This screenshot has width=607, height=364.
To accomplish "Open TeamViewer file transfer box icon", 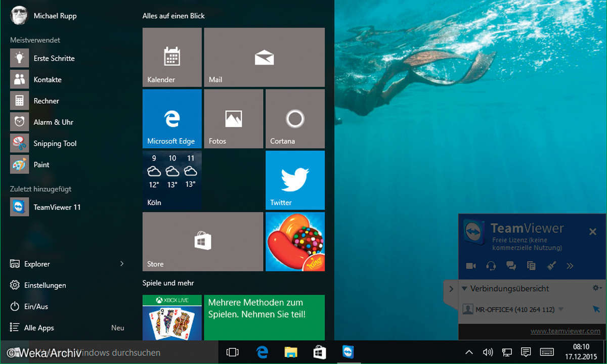I will pyautogui.click(x=531, y=265).
